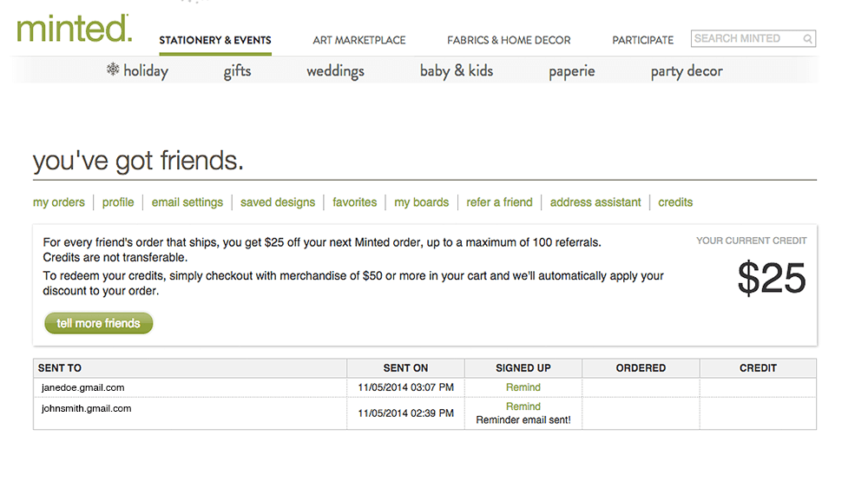The height and width of the screenshot is (489, 868).
Task: Open Fabrics & Home Decor section
Action: (509, 40)
